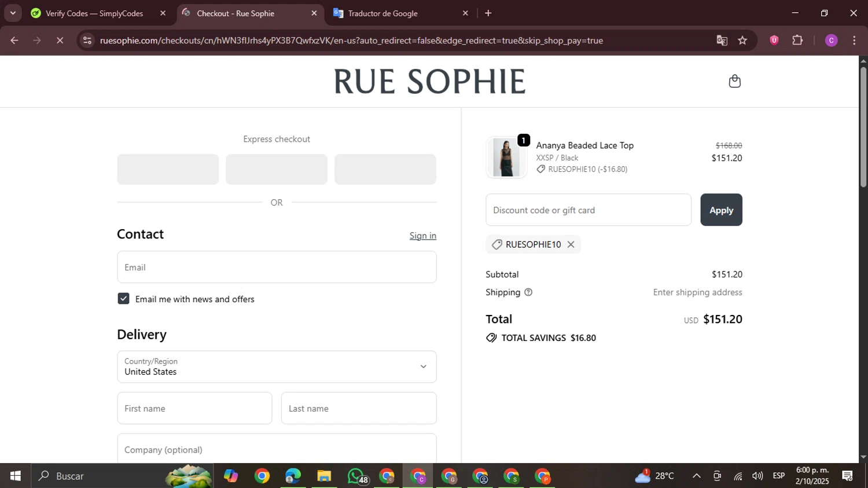868x488 pixels.
Task: Open the Extensions puzzle icon
Action: 797,40
